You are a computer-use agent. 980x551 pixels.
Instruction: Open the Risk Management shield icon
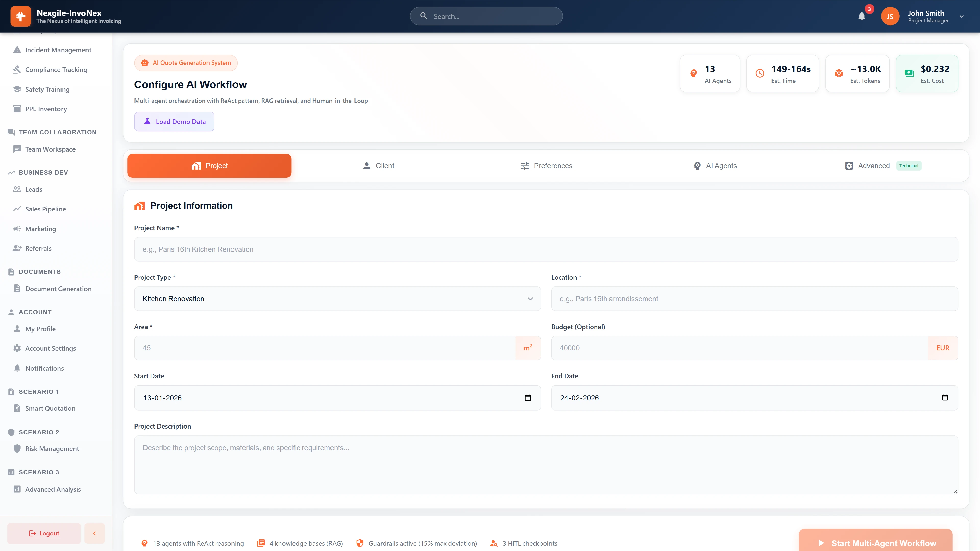click(x=17, y=448)
